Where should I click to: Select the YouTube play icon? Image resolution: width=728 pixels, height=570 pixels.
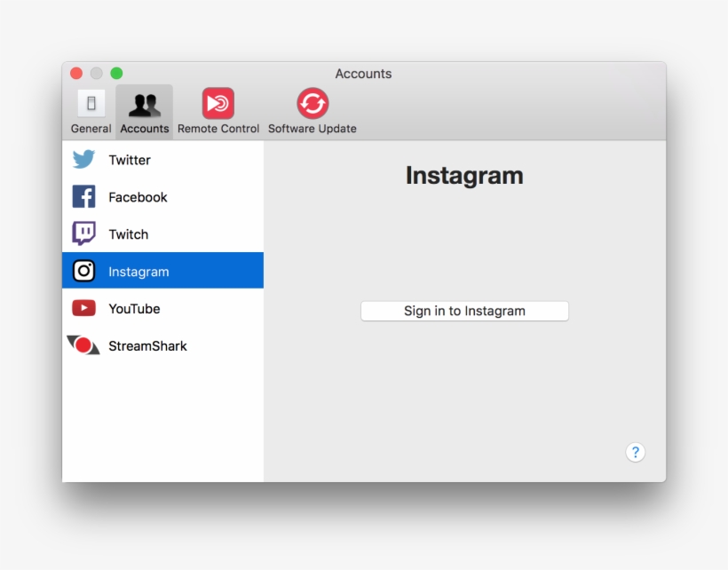point(83,308)
